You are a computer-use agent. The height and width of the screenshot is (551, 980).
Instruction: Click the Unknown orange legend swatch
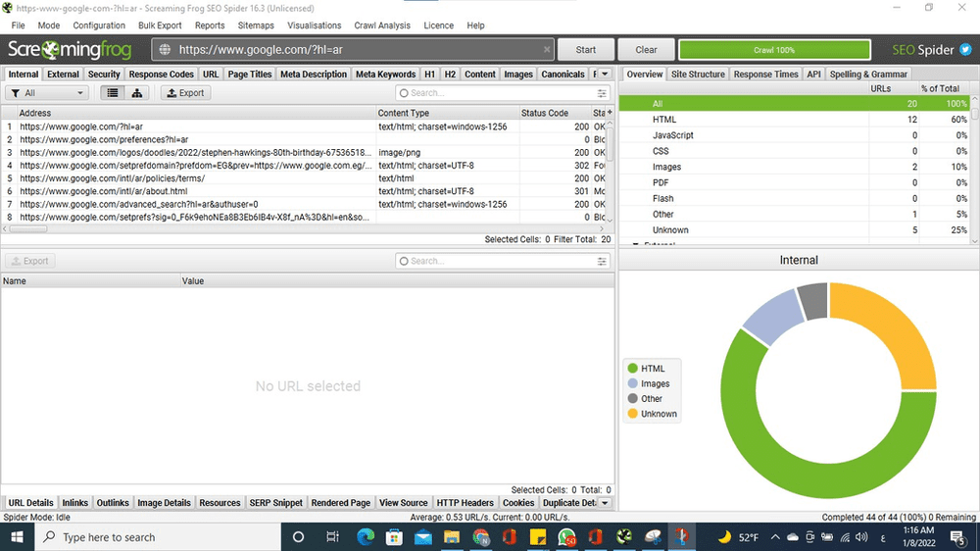pos(632,414)
